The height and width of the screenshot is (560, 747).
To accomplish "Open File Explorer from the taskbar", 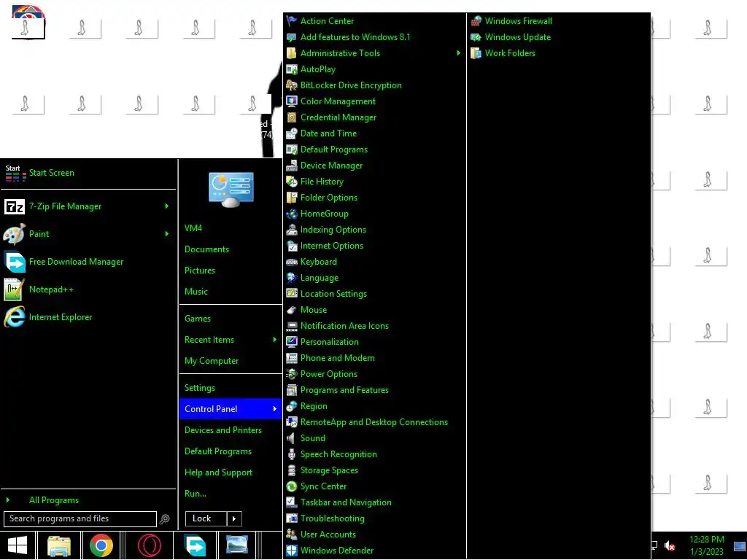I will (x=59, y=546).
